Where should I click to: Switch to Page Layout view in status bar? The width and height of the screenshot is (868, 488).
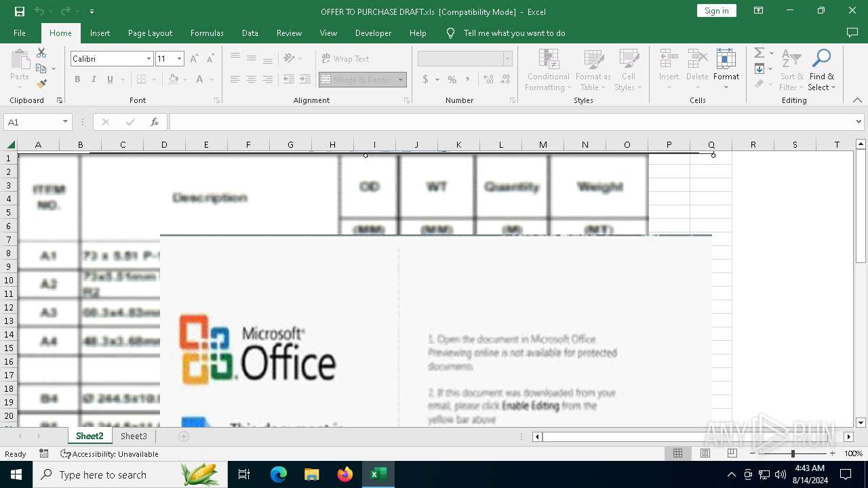[705, 453]
